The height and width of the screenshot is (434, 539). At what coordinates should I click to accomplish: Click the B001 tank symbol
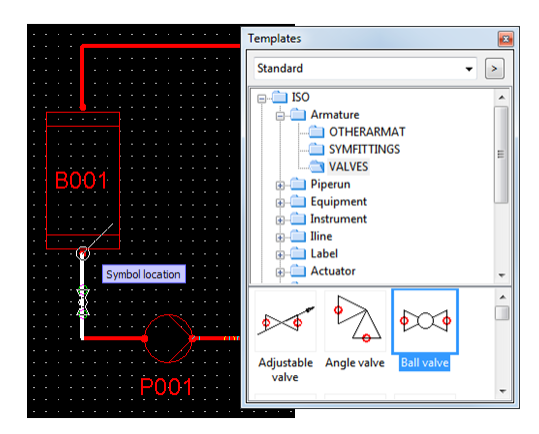click(x=83, y=180)
